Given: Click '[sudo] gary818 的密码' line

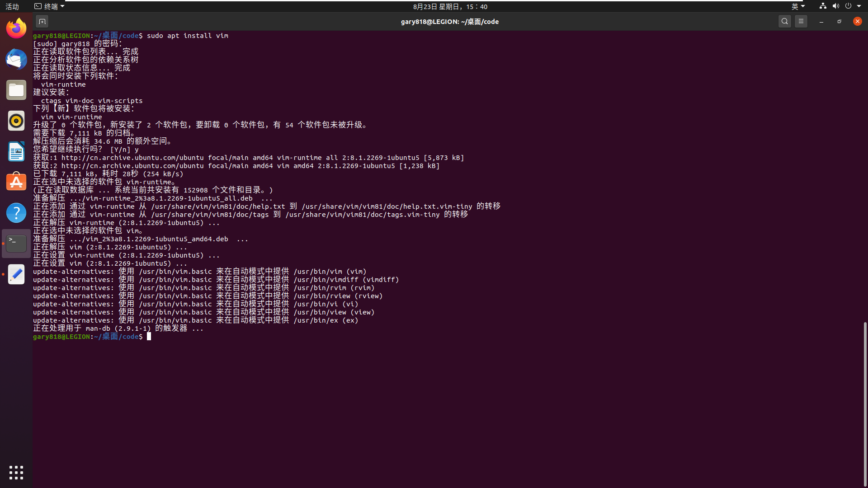Looking at the screenshot, I should coord(78,44).
